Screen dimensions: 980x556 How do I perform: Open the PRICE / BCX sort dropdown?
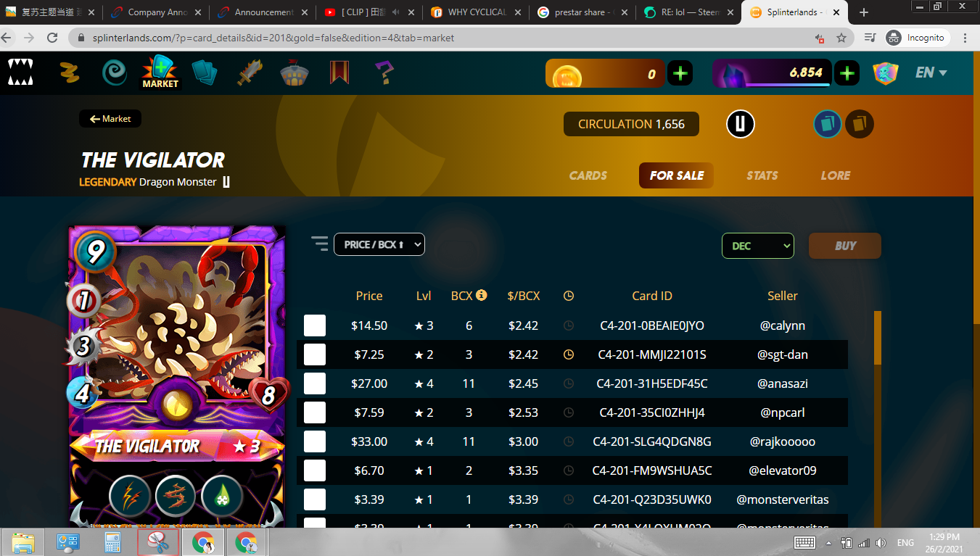379,244
